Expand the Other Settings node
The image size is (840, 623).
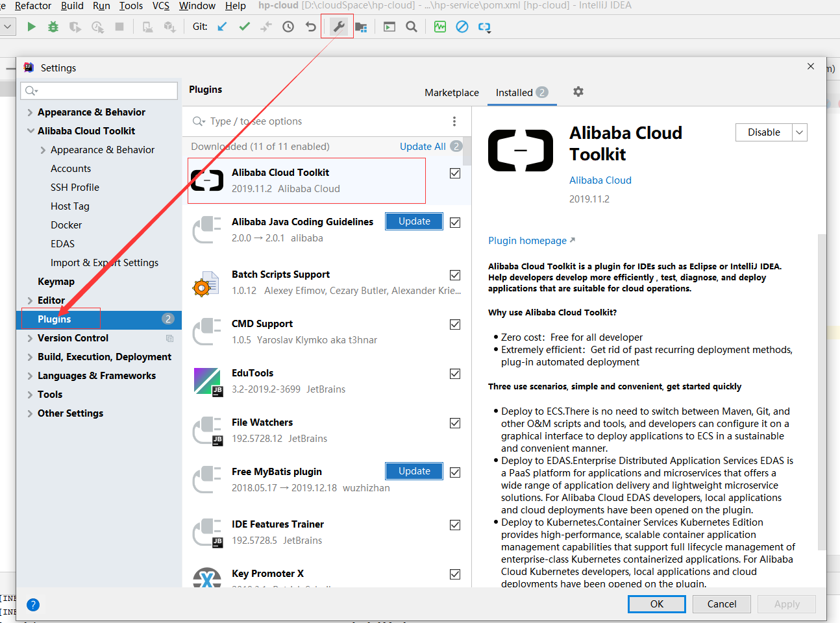click(x=30, y=413)
